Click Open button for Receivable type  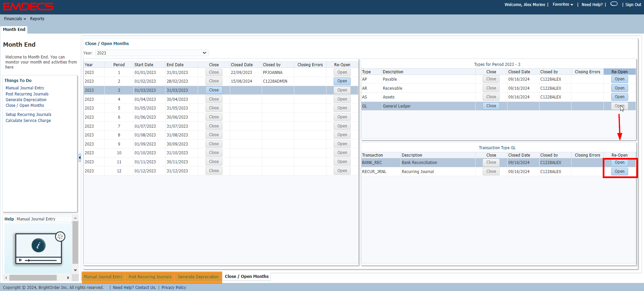click(x=620, y=88)
